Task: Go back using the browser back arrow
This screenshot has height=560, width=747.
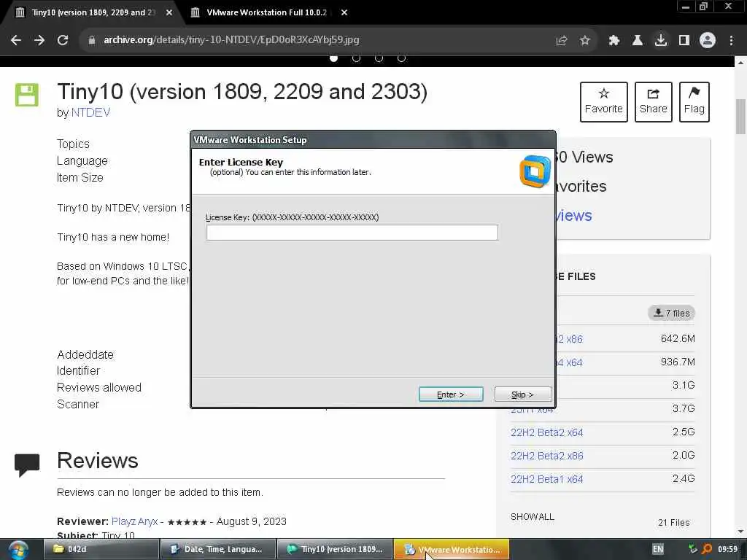Action: click(x=16, y=40)
